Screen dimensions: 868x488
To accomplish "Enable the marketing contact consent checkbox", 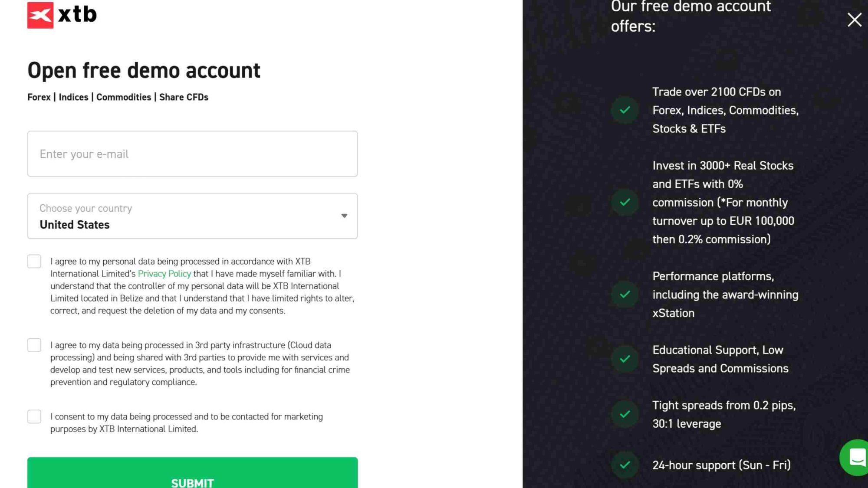I will [x=34, y=417].
